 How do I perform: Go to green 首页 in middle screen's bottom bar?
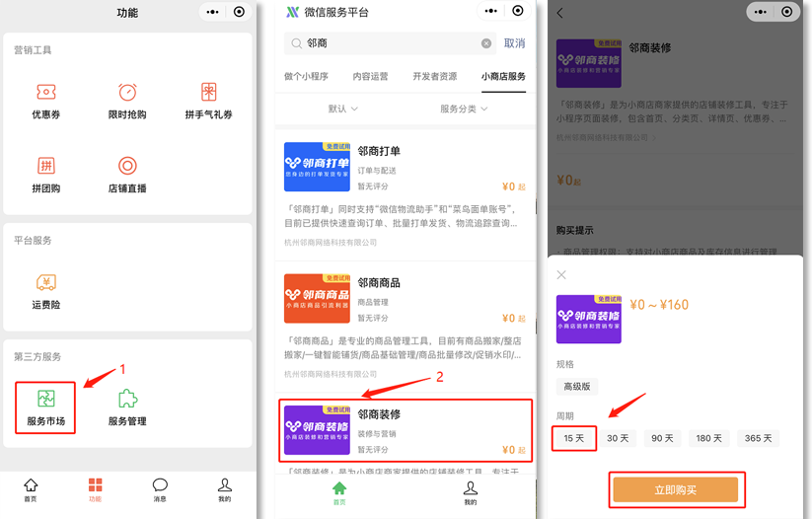[339, 493]
